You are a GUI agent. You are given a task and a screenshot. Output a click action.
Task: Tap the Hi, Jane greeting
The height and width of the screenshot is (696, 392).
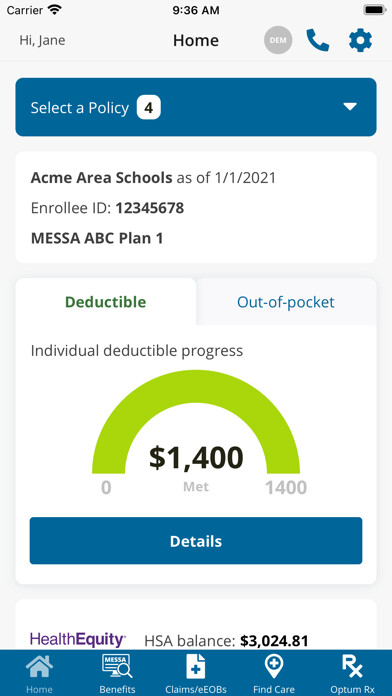tap(42, 40)
